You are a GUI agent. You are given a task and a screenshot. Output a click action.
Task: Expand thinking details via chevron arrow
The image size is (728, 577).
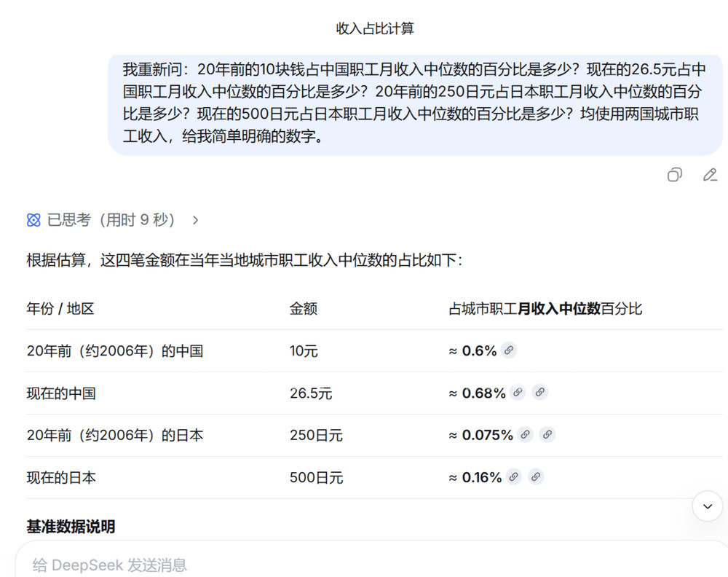click(195, 220)
